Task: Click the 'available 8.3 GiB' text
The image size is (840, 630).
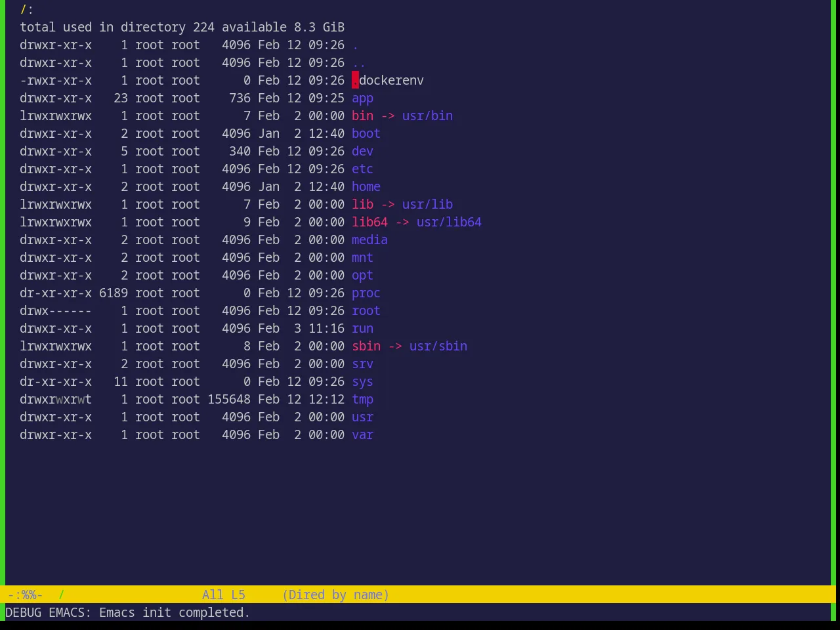Action: click(x=283, y=28)
